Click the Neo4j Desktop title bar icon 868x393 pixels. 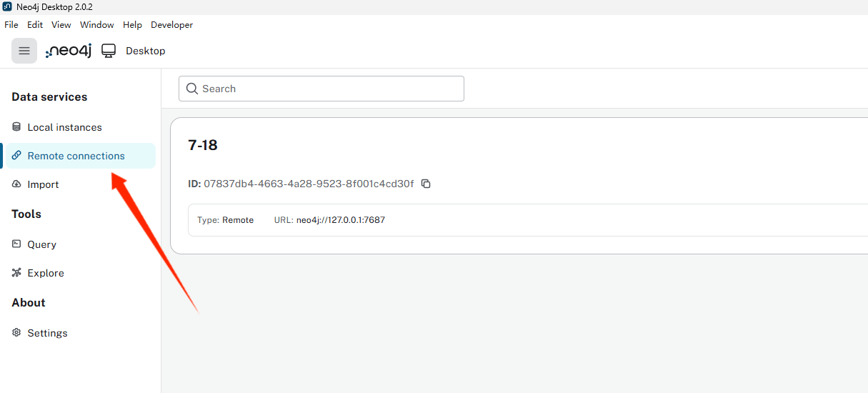[7, 6]
